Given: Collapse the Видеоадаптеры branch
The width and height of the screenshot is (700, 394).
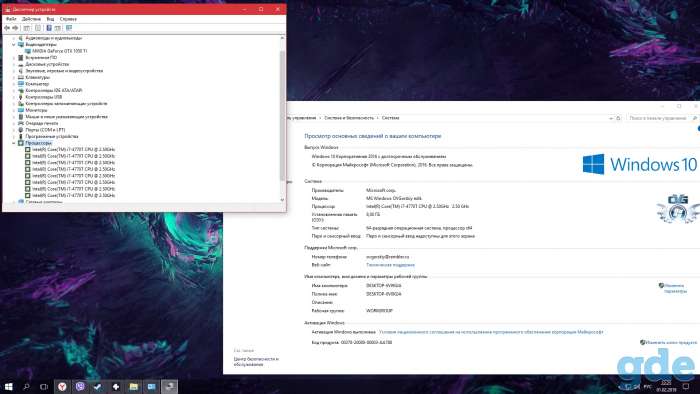Looking at the screenshot, I should coord(13,45).
